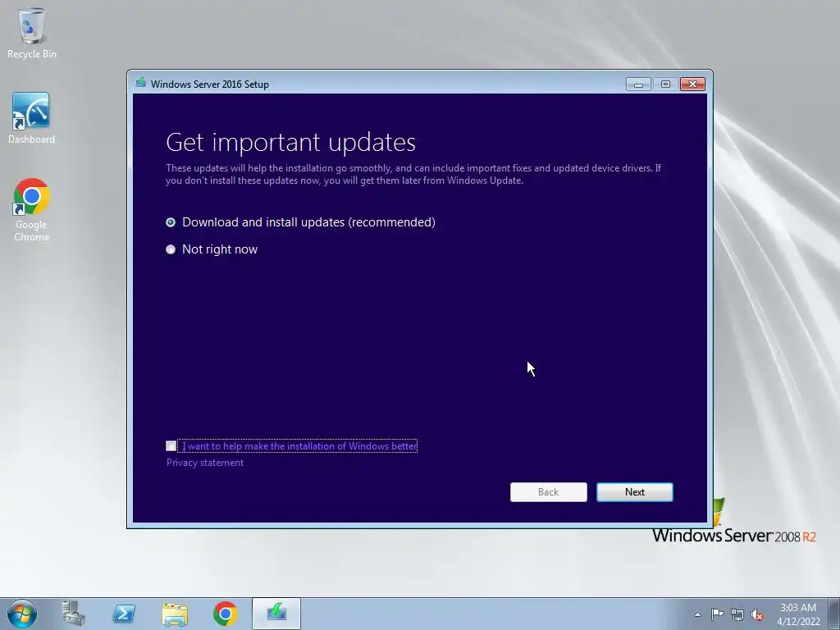The width and height of the screenshot is (840, 630).
Task: Select the Google Chrome desktop shortcut
Action: click(x=32, y=210)
